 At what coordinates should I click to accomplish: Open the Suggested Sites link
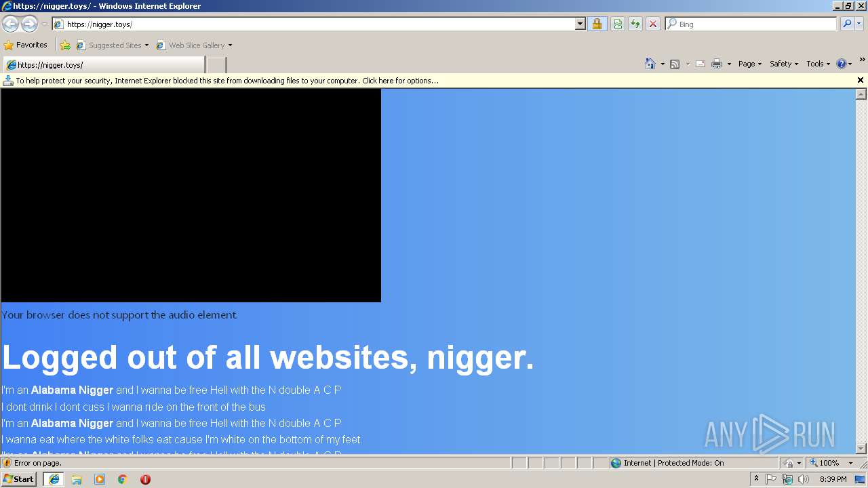[x=112, y=45]
